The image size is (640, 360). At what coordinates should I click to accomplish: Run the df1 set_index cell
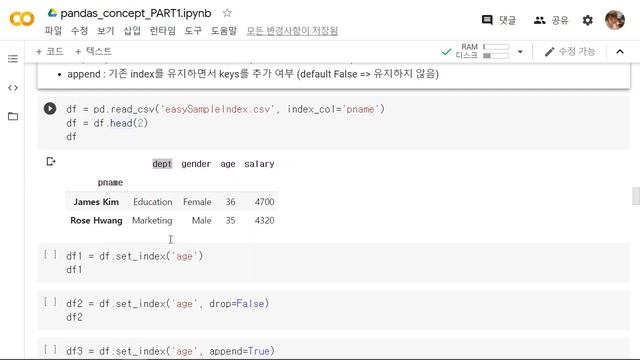[x=50, y=255]
